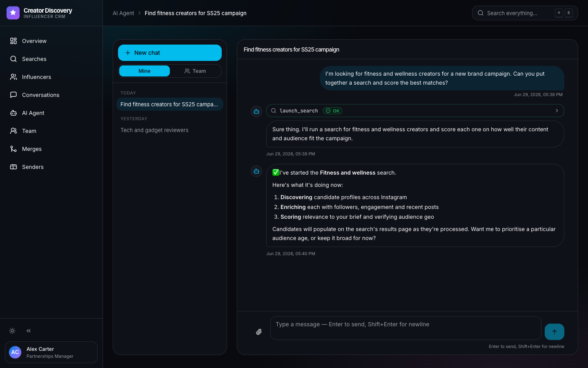Open the Merges section
The height and width of the screenshot is (368, 588).
tap(51, 149)
